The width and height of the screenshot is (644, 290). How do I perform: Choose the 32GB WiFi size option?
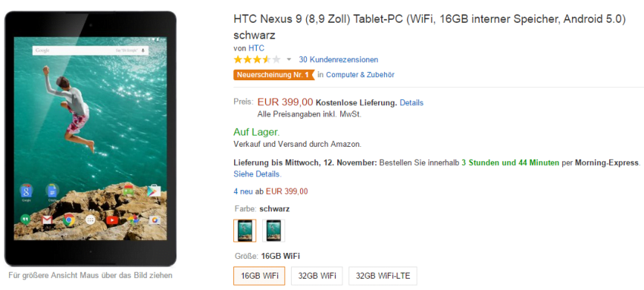coord(317,276)
